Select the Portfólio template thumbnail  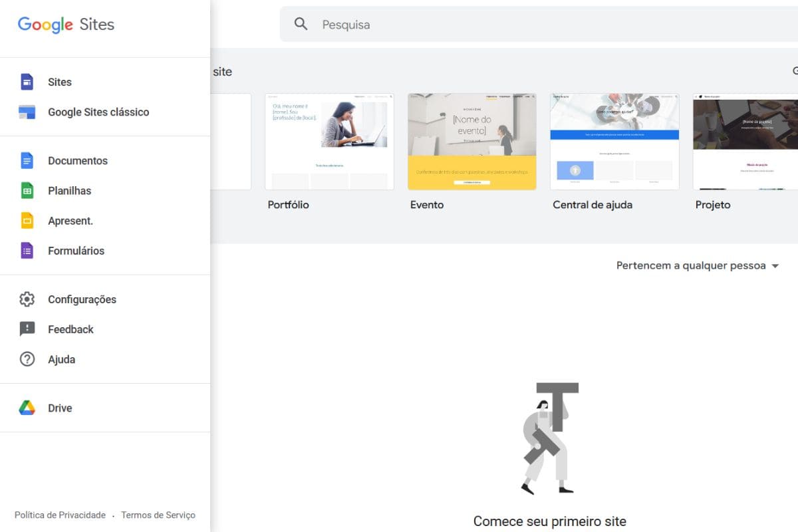tap(329, 141)
